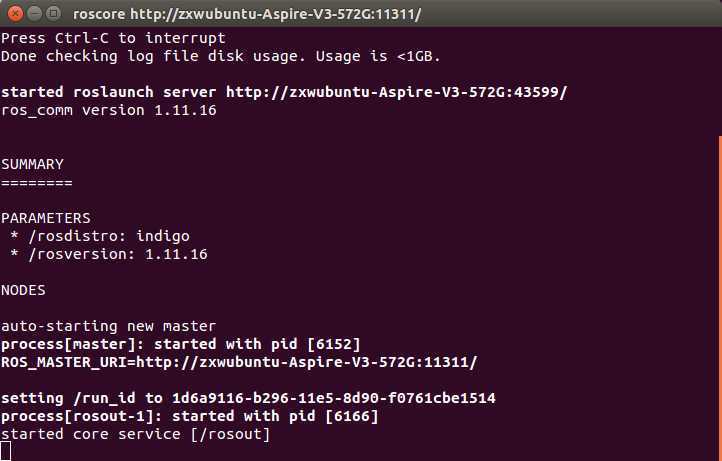Click the terminal cursor block at the bottom
The width and height of the screenshot is (722, 461).
click(x=6, y=451)
